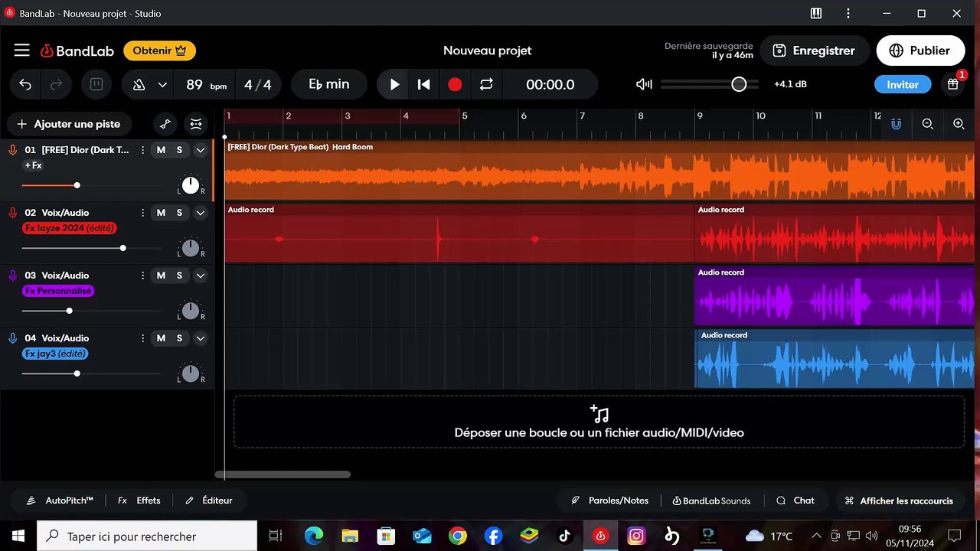Viewport: 980px width, 551px height.
Task: Adjust the master volume slider knob
Action: (x=739, y=84)
